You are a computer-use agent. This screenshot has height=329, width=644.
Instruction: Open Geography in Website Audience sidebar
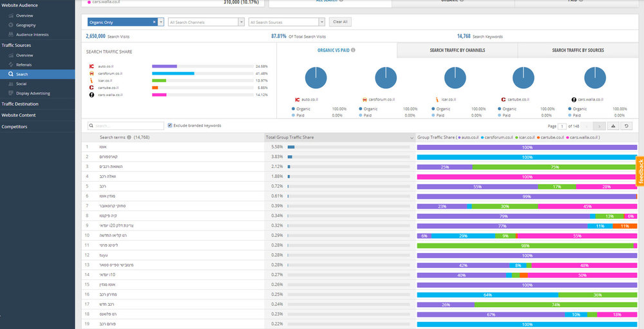(26, 25)
